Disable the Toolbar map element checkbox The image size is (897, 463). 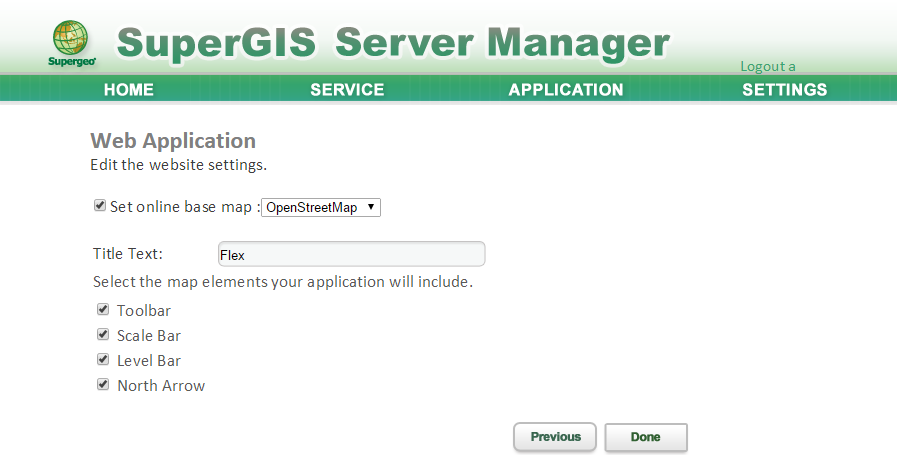tap(103, 310)
